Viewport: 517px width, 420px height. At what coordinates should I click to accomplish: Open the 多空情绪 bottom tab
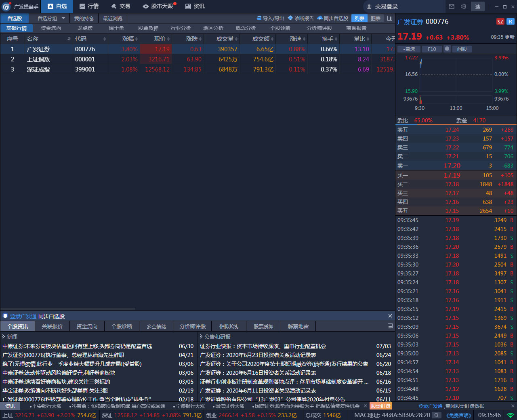(x=156, y=326)
